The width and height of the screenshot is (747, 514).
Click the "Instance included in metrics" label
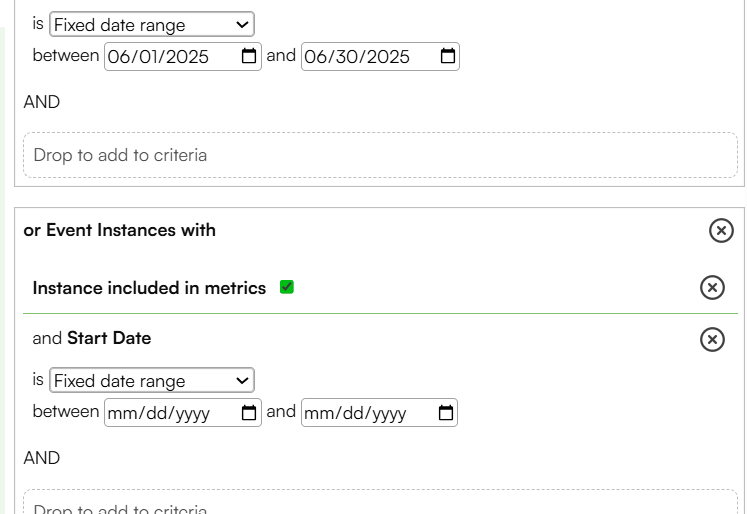tap(149, 288)
